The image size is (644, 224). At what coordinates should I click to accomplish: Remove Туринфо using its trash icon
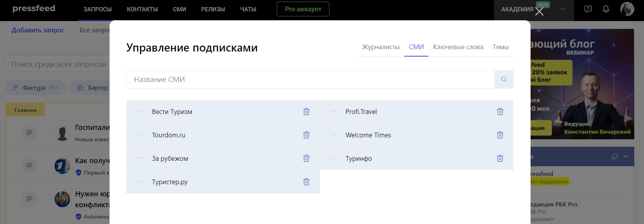point(500,158)
